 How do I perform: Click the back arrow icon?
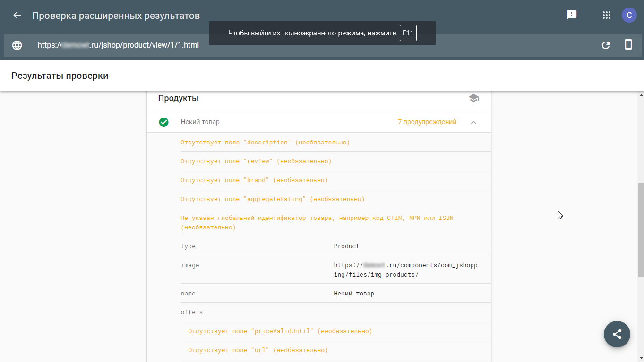[17, 16]
